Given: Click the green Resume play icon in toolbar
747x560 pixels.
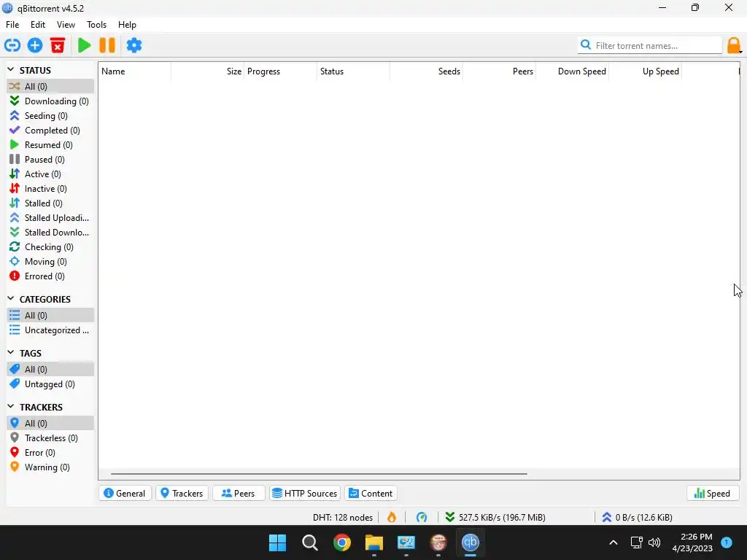Looking at the screenshot, I should pos(85,45).
